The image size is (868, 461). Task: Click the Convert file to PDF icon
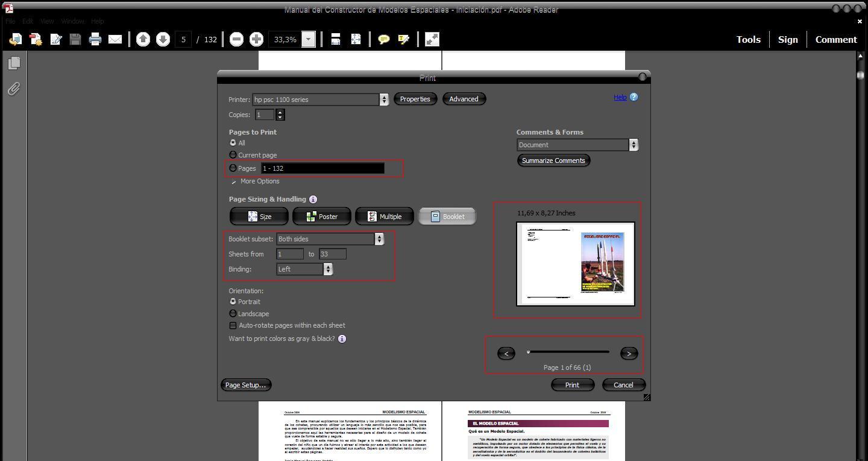pos(36,39)
